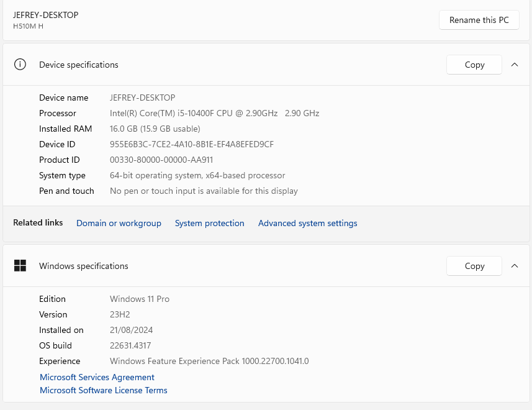Screen dimensions: 532x410
Task: Click the Device specifications info icon
Action: coord(20,65)
